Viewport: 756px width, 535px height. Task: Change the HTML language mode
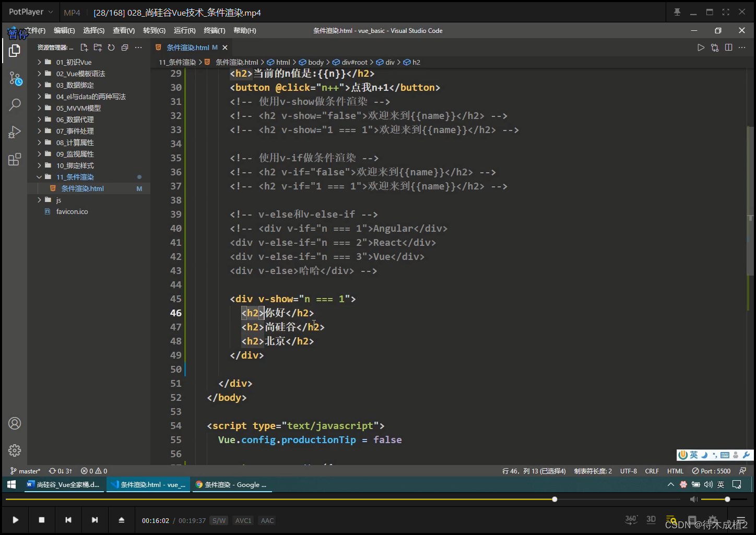click(675, 471)
